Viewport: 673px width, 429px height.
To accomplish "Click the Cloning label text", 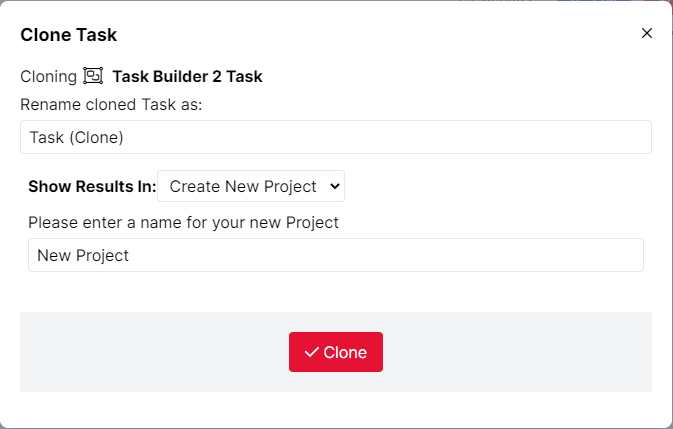I will click(48, 76).
